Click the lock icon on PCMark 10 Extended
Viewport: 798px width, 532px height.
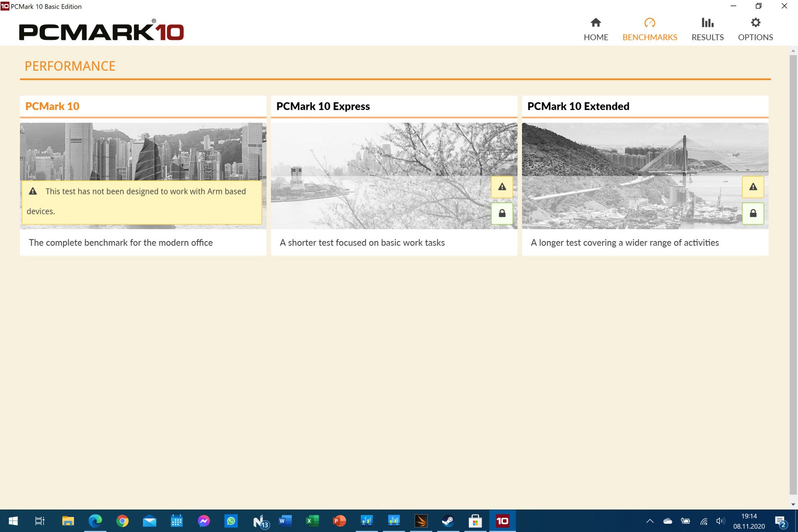point(753,214)
